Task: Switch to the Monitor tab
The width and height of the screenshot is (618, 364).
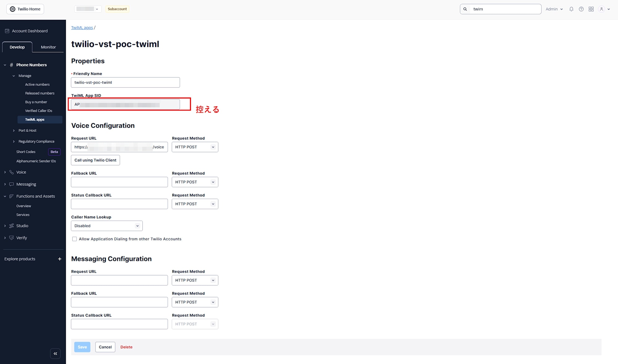Action: [48, 47]
